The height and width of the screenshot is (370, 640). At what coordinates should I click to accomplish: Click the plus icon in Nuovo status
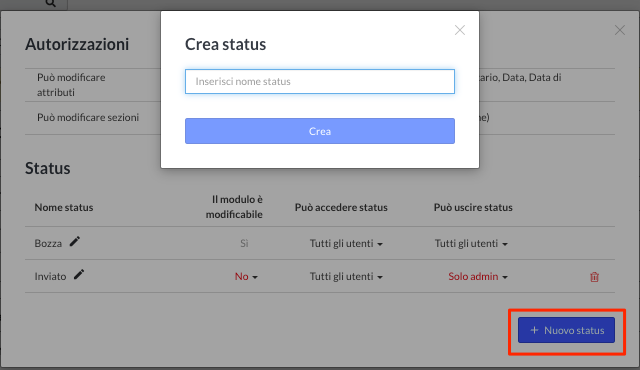[x=534, y=330]
